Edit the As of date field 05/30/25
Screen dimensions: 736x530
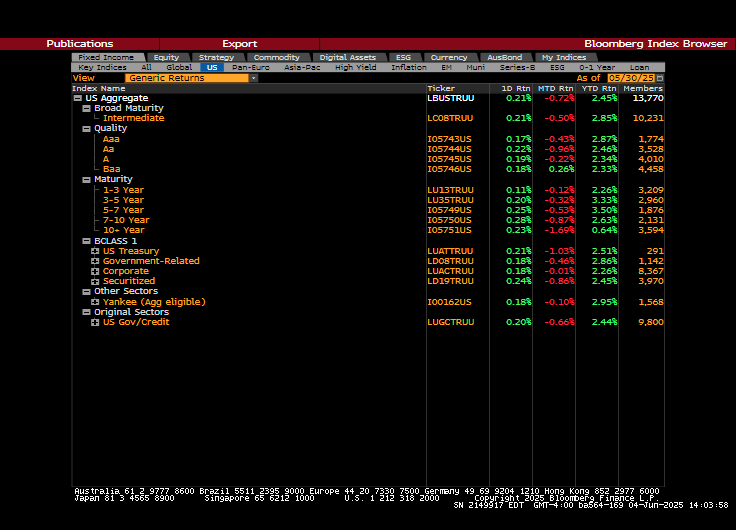coord(631,78)
